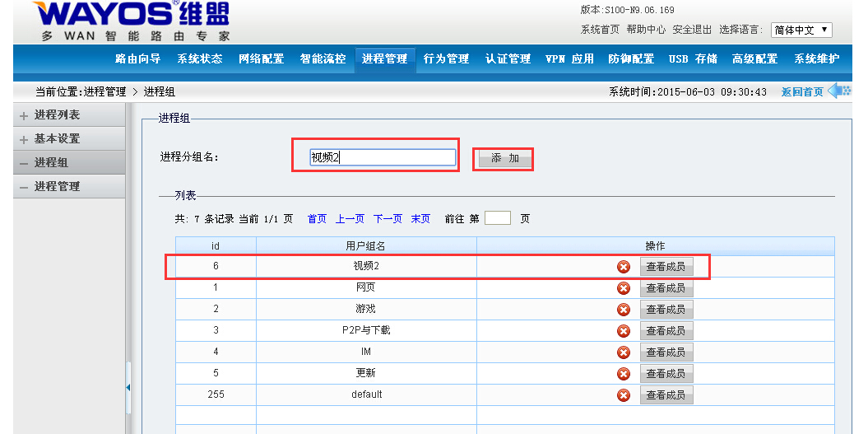Delete the 更新 group with red X
Image resolution: width=868 pixels, height=434 pixels.
tap(624, 373)
